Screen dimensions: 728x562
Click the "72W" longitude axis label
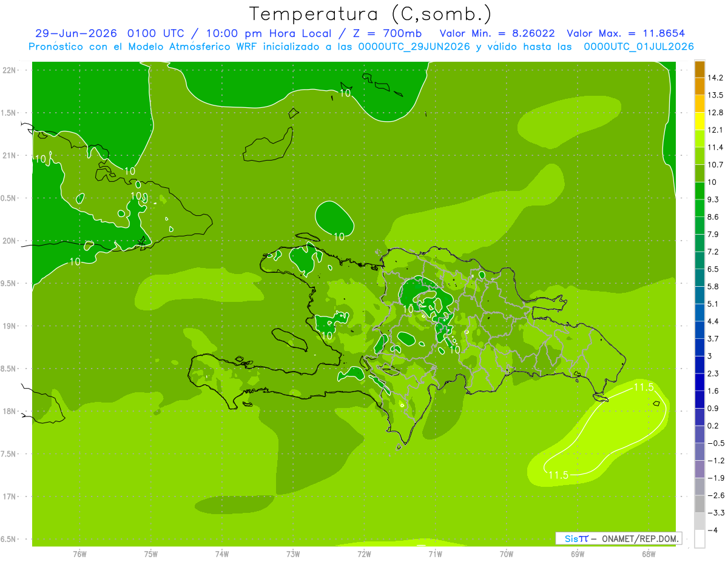coord(364,554)
